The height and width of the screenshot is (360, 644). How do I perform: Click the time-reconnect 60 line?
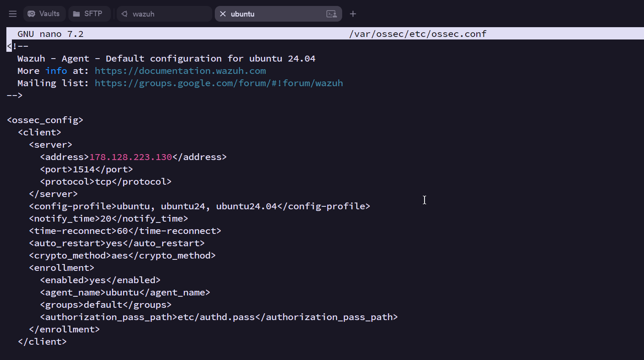pos(125,231)
